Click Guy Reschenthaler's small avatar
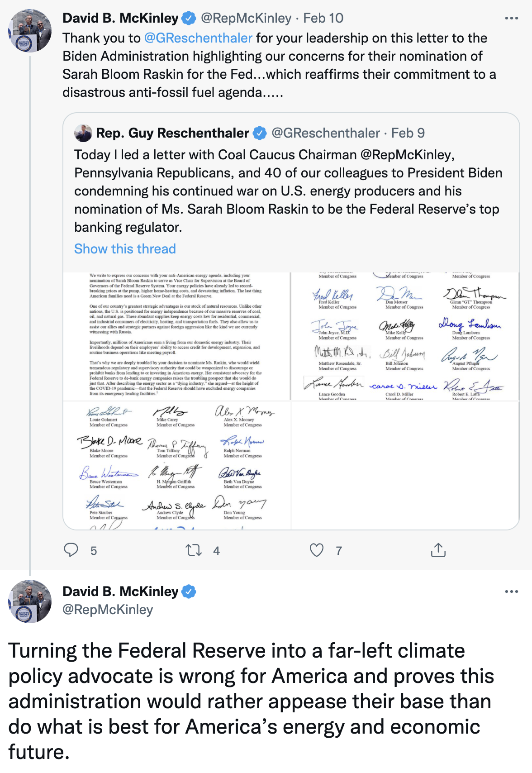 point(83,133)
